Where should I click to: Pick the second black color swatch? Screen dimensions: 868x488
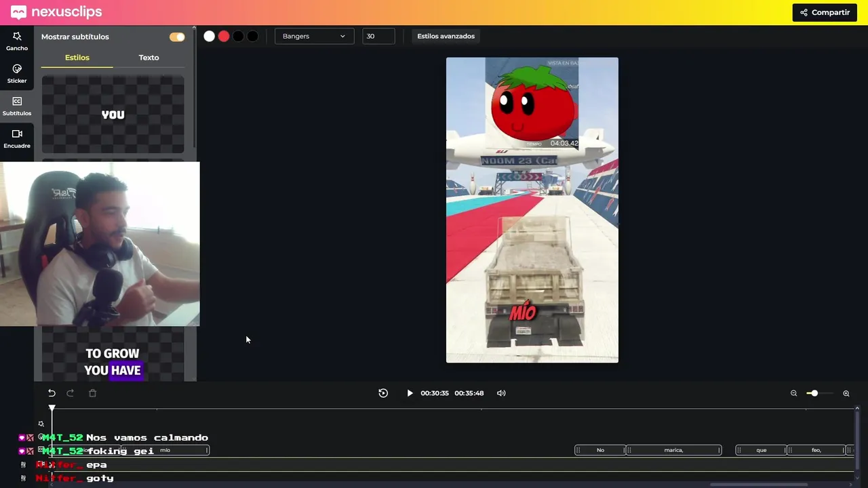tap(252, 37)
